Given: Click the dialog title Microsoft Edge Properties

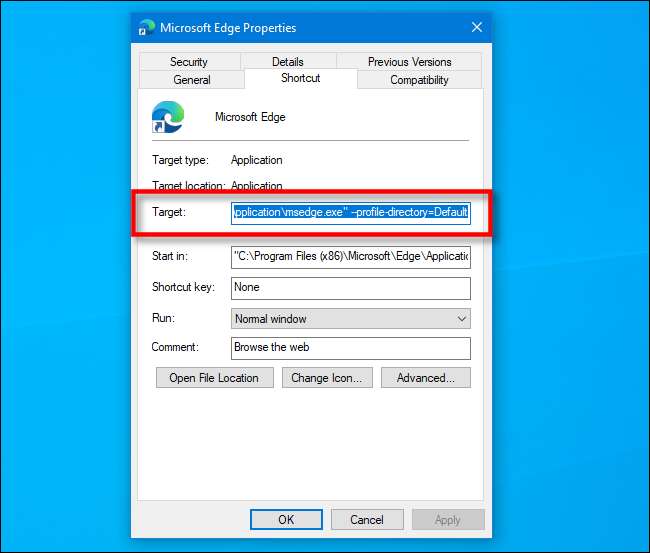Looking at the screenshot, I should click(x=228, y=28).
